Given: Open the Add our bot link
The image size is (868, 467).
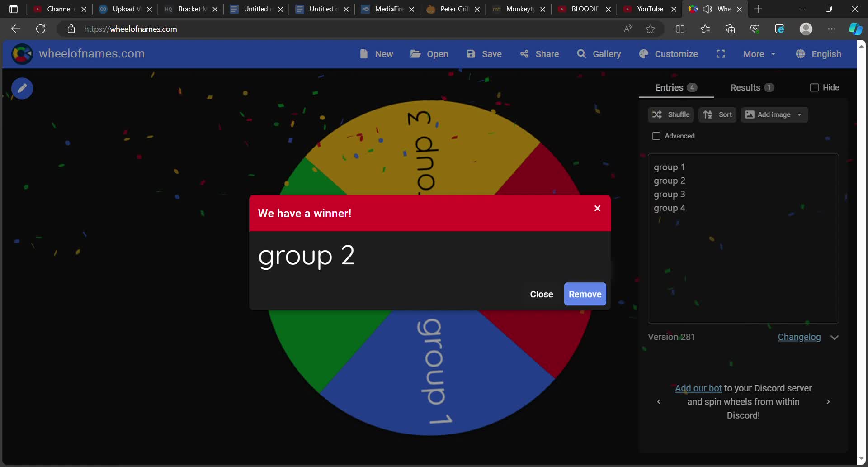Looking at the screenshot, I should [x=698, y=388].
